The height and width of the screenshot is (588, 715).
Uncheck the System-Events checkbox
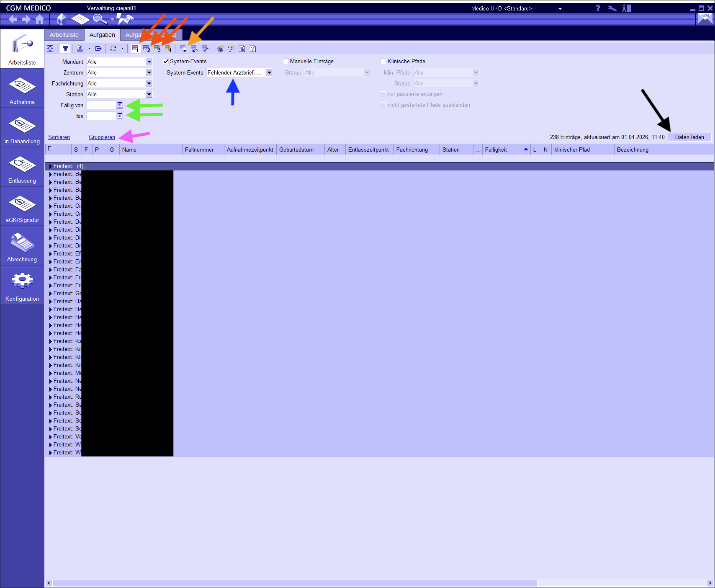(166, 61)
